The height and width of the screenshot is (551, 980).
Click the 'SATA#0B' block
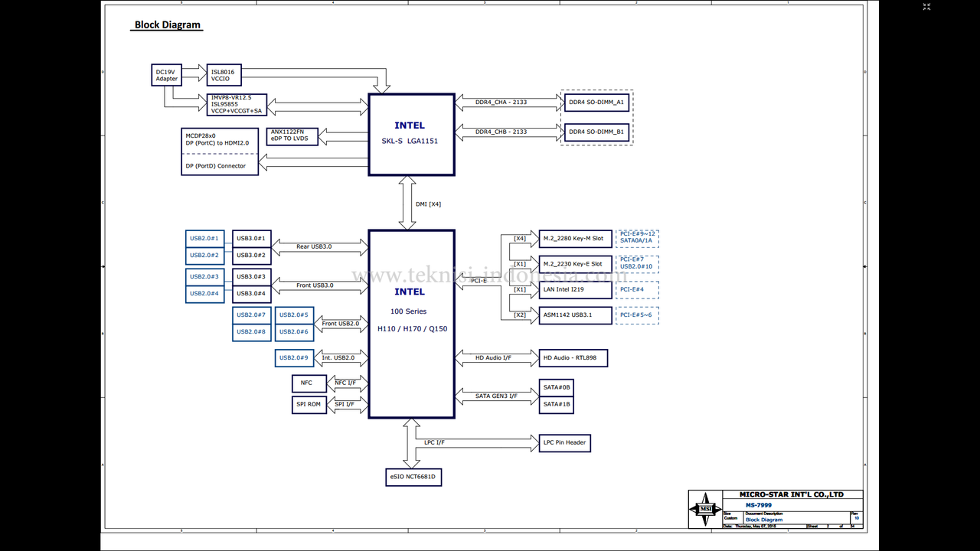tap(557, 388)
